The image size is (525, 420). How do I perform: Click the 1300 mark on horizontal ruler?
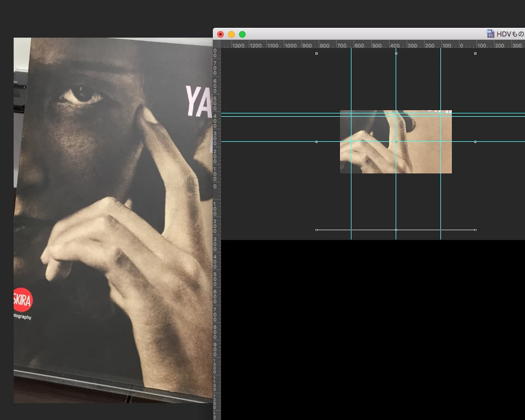coord(238,45)
